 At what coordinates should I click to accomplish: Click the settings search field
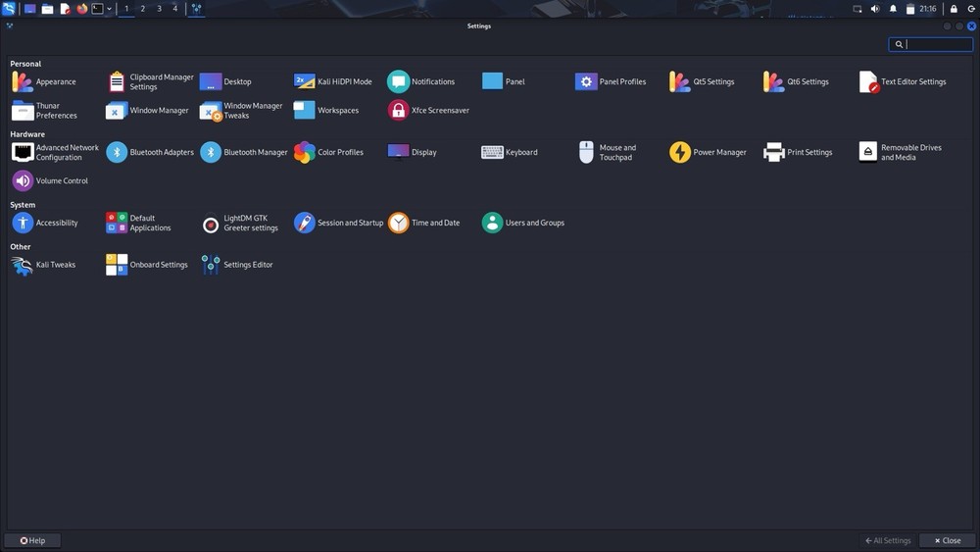pyautogui.click(x=931, y=44)
